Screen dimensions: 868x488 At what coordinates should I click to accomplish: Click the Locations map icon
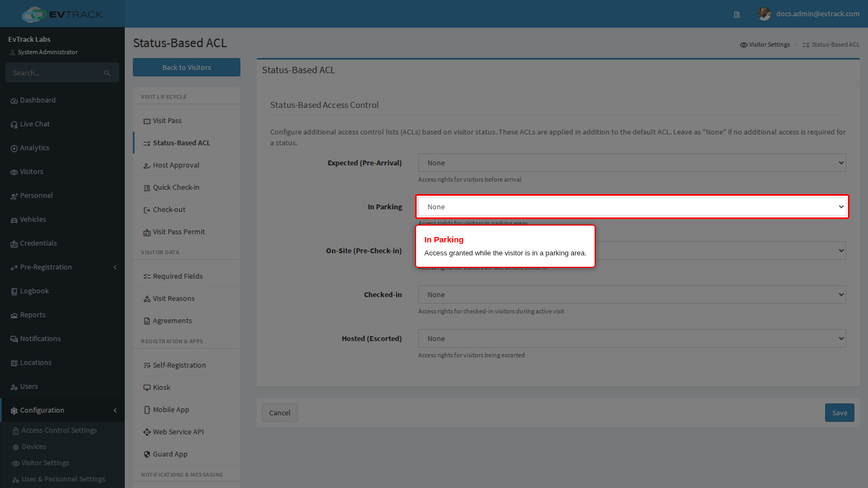click(14, 363)
